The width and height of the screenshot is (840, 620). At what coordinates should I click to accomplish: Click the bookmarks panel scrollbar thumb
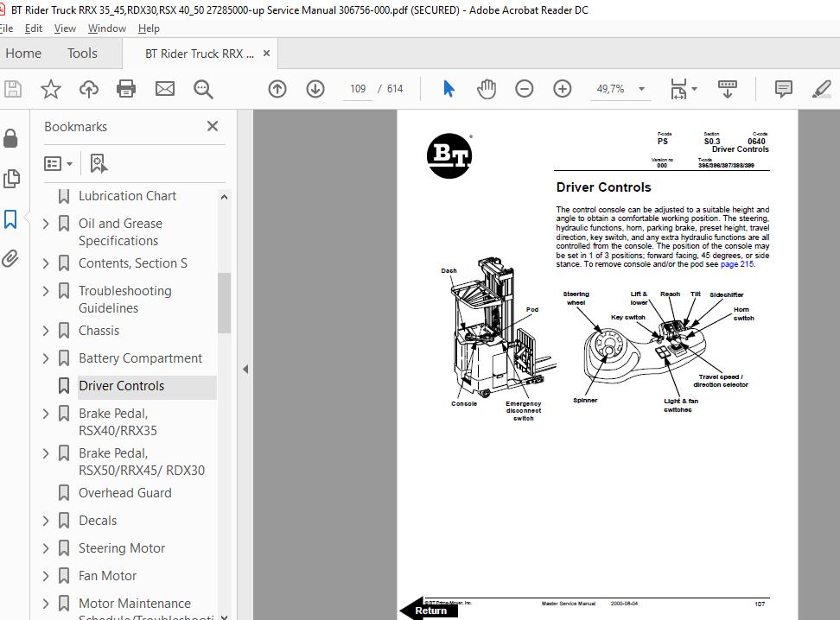coord(224,303)
